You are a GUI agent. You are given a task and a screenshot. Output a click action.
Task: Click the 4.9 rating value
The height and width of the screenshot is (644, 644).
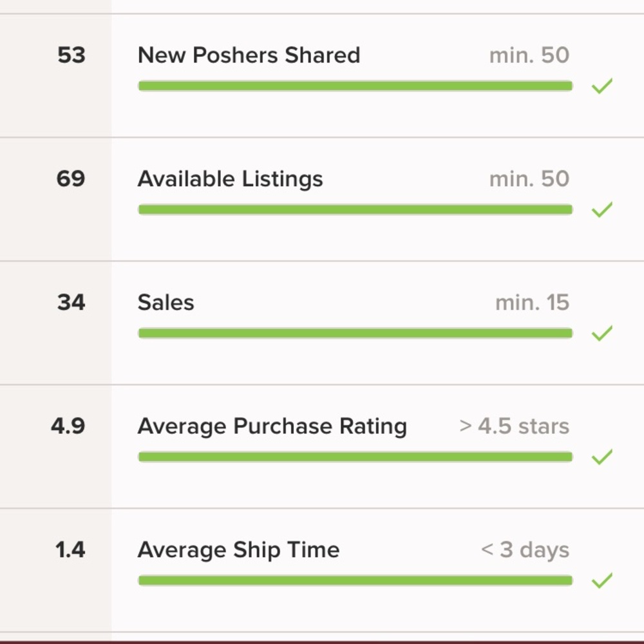(x=69, y=426)
